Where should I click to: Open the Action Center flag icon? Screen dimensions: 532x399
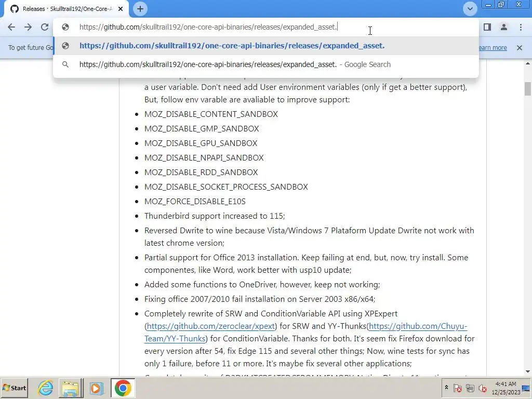(457, 388)
